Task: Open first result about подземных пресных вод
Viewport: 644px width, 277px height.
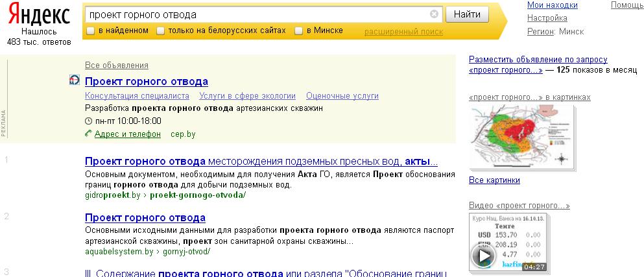Action: (x=261, y=161)
